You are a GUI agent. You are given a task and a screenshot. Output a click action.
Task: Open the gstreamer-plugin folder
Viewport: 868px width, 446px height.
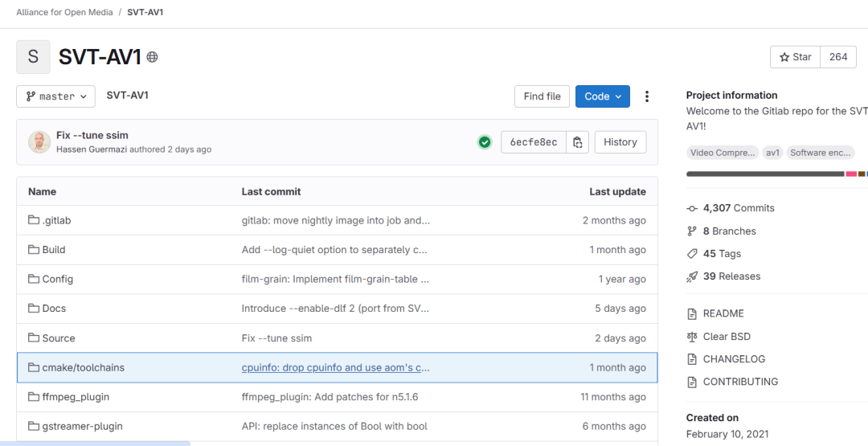tap(83, 426)
